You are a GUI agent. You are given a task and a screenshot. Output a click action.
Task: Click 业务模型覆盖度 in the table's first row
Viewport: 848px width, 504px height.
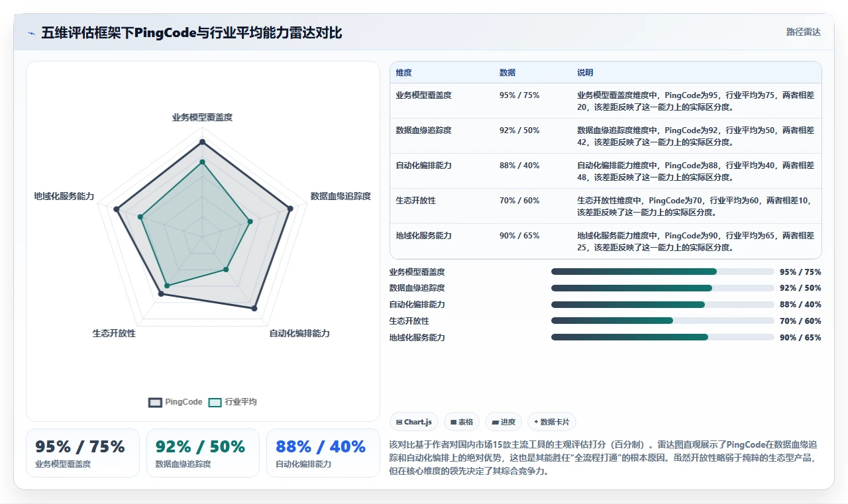pos(423,95)
